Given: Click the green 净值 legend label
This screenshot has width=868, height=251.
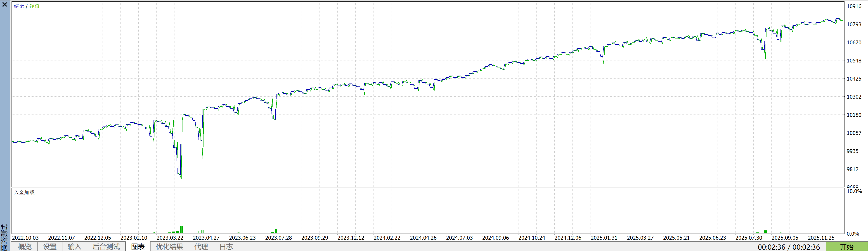Looking at the screenshot, I should pos(34,6).
